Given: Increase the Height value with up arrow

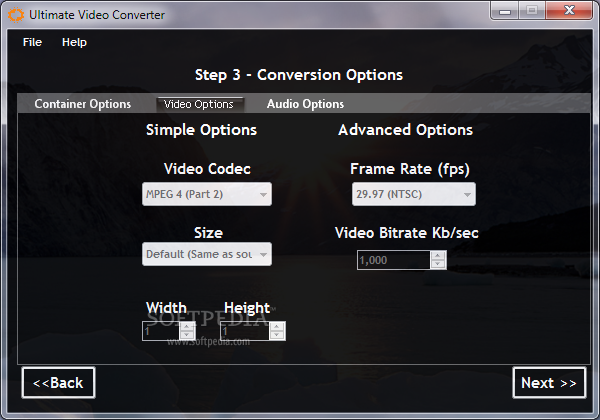Looking at the screenshot, I should click(277, 326).
